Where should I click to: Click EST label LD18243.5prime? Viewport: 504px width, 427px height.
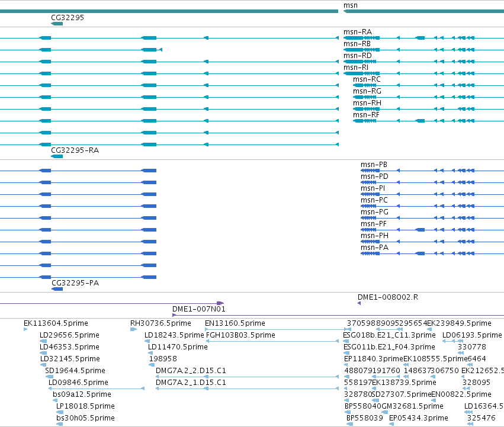174,335
